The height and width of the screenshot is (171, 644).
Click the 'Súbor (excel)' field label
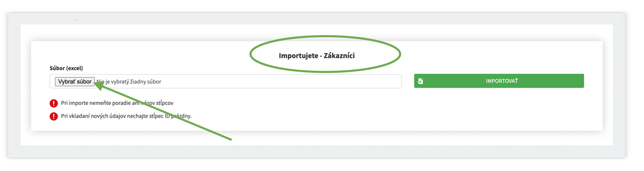coord(66,68)
